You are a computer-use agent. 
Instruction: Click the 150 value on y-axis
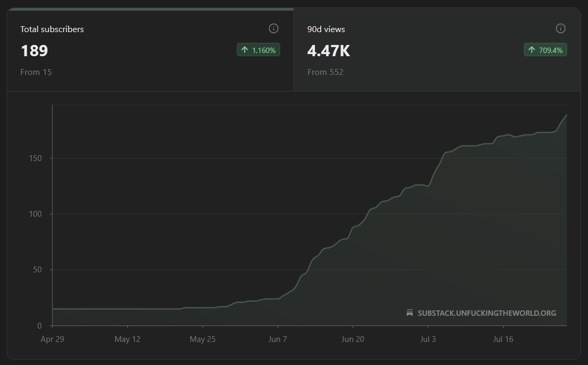click(x=35, y=158)
